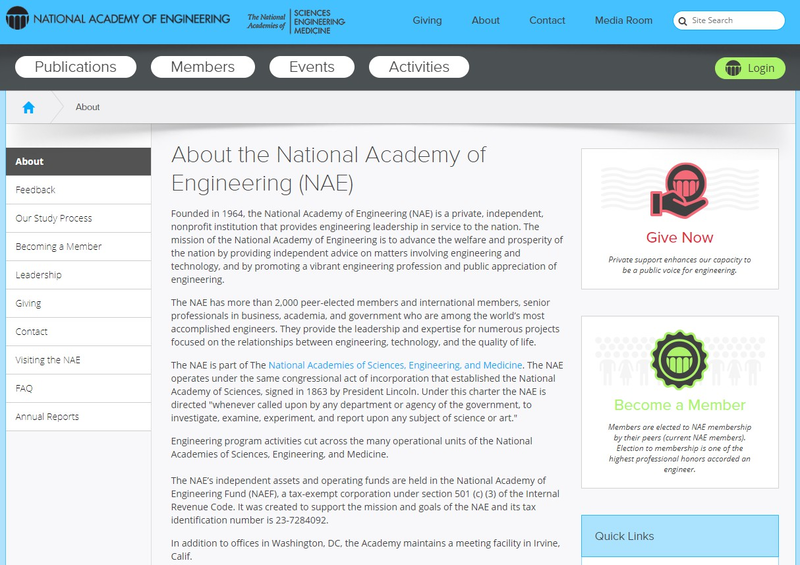The image size is (800, 565).
Task: Click the National Academy of Engineering logo icon
Action: click(x=17, y=18)
